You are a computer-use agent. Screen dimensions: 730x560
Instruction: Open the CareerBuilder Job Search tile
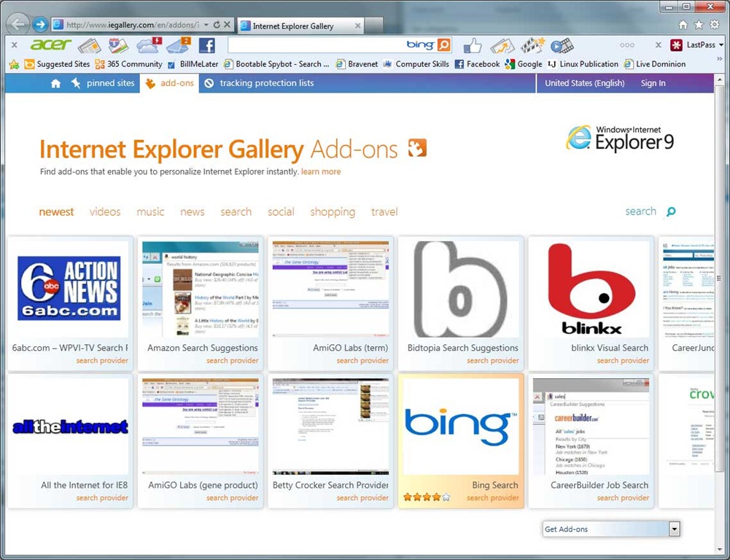coord(591,441)
